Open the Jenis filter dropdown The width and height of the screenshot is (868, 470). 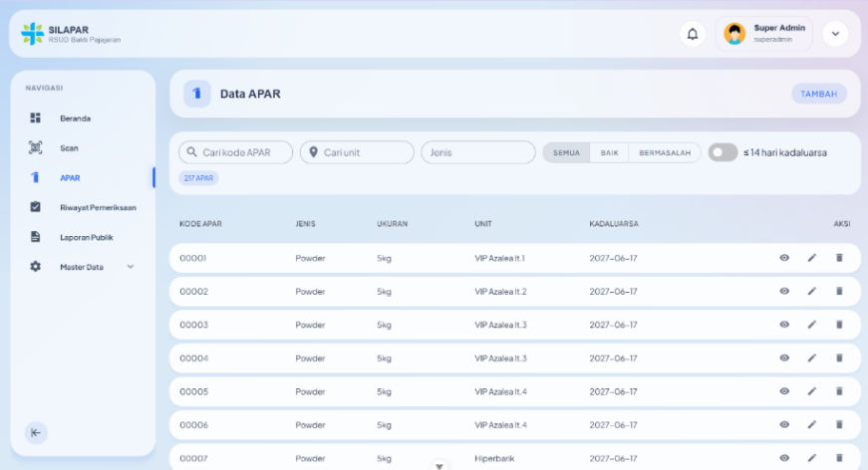478,152
